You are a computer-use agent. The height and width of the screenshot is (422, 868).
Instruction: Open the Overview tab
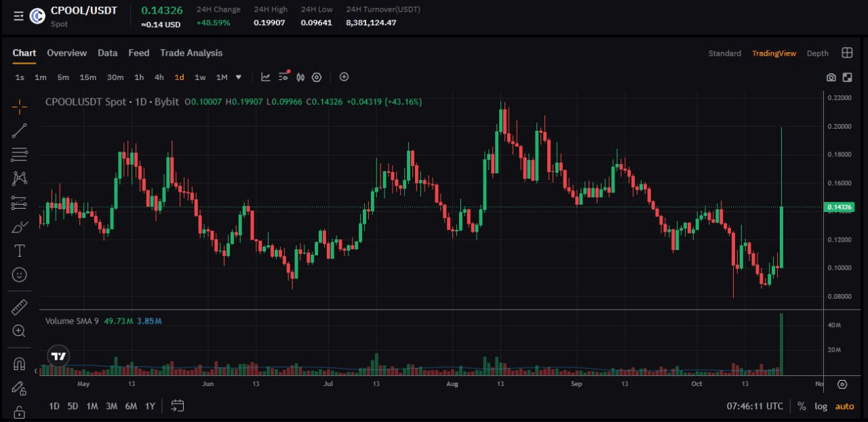click(66, 53)
